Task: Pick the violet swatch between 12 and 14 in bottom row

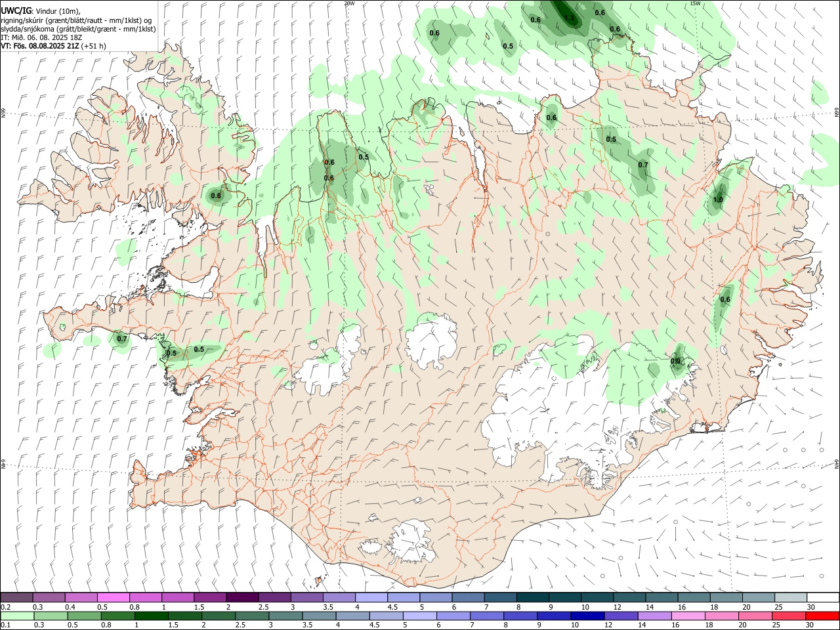Action: (x=621, y=616)
